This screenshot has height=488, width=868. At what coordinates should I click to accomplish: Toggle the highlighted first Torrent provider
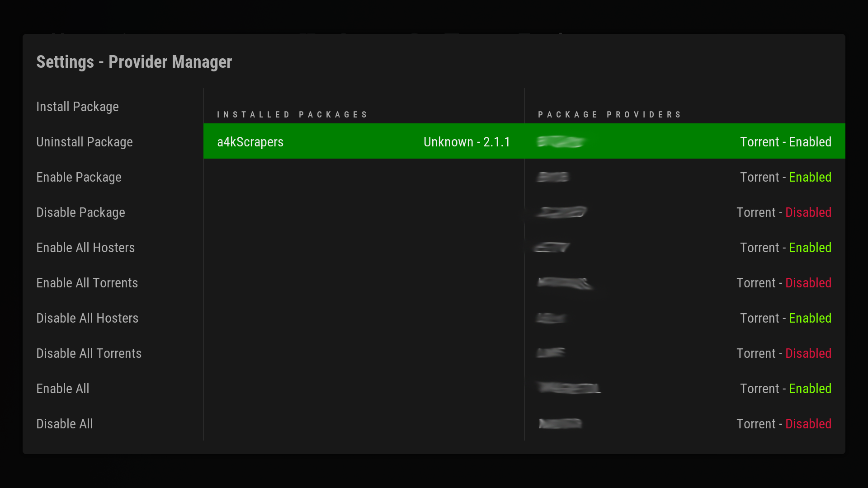684,142
